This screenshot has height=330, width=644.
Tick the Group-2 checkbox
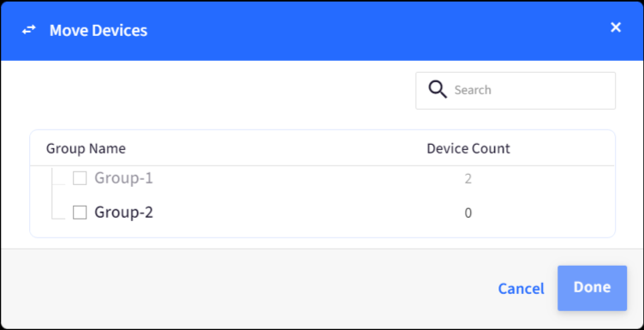pos(80,213)
